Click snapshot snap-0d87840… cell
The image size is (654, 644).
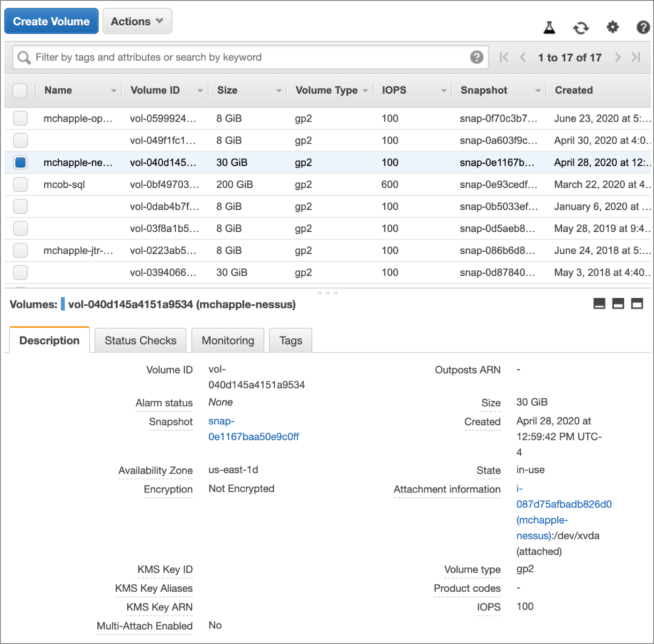(x=497, y=272)
